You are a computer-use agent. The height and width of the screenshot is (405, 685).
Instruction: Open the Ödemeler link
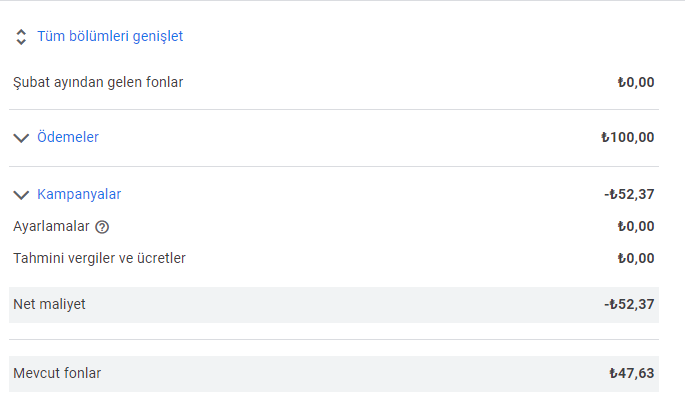coord(68,137)
